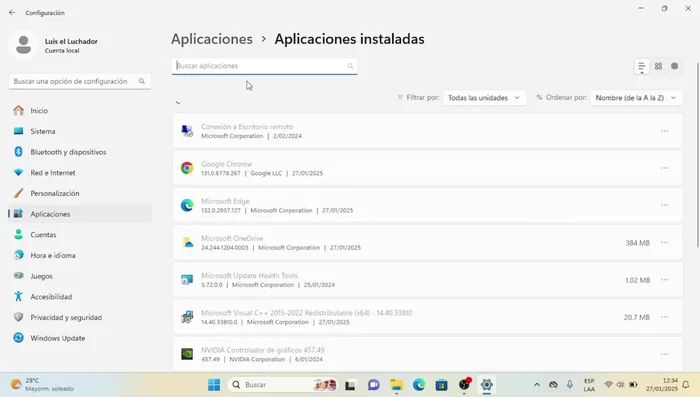Screen dimensions: 700x397
Task: Open more options for Microsoft Update Health Tools
Action: pyautogui.click(x=664, y=280)
